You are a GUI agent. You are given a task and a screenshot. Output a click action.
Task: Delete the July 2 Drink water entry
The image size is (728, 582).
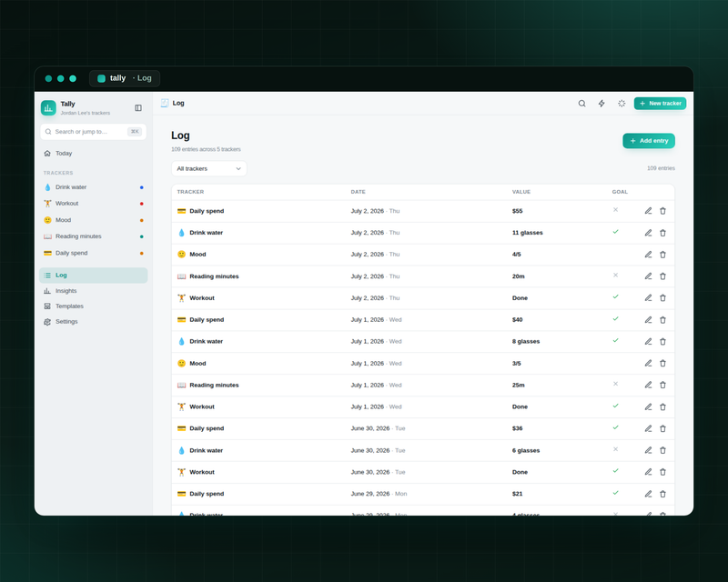[x=663, y=233]
